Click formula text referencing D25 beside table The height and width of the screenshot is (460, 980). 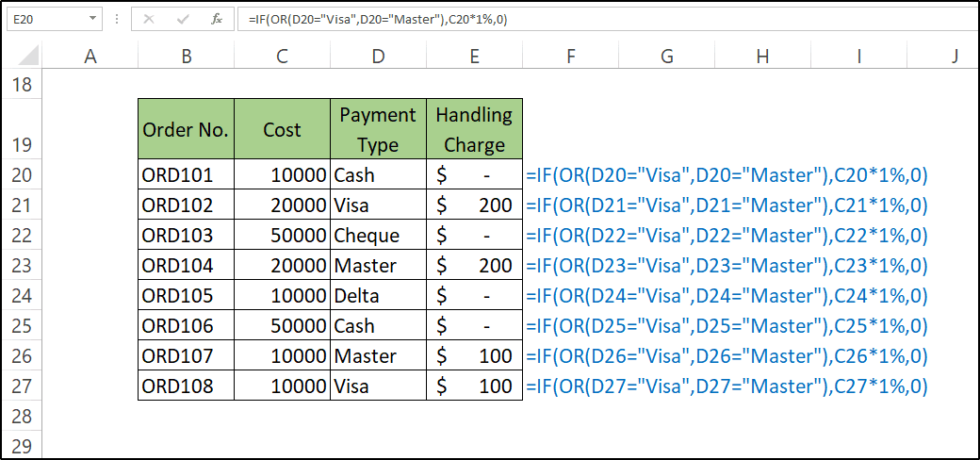727,325
